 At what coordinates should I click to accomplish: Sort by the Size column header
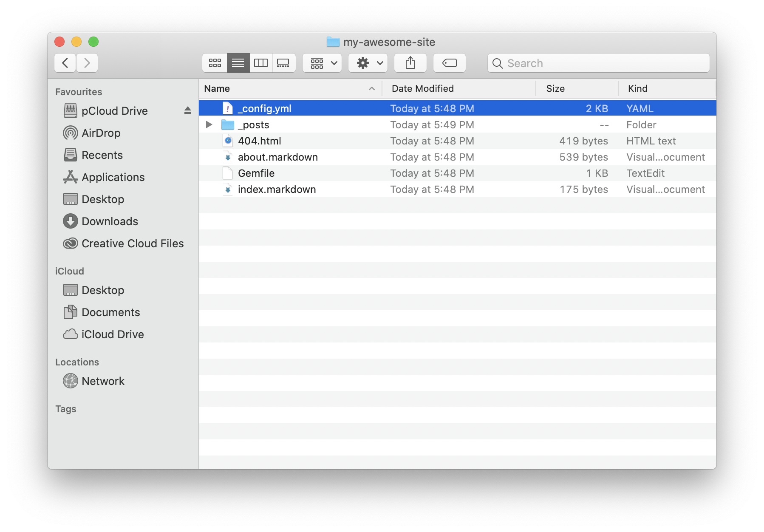[x=577, y=88]
